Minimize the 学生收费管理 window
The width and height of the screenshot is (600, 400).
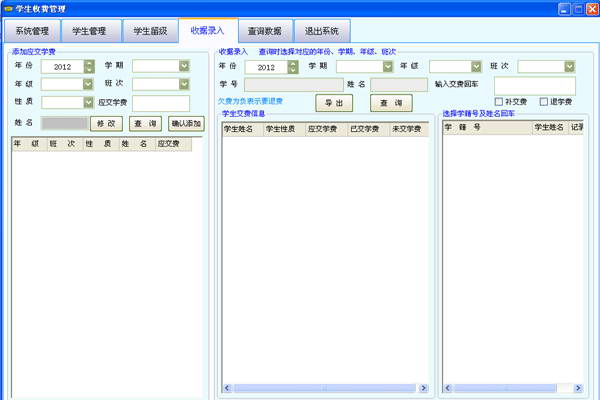(564, 9)
